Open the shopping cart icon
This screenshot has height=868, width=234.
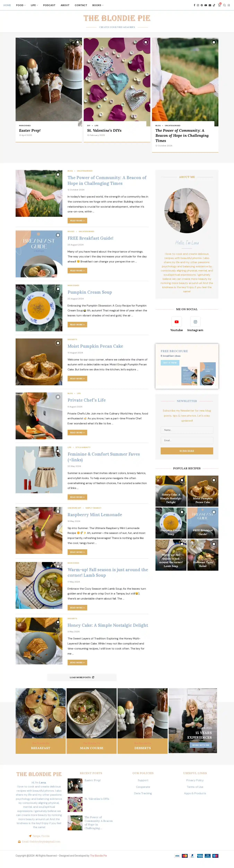tap(219, 5)
